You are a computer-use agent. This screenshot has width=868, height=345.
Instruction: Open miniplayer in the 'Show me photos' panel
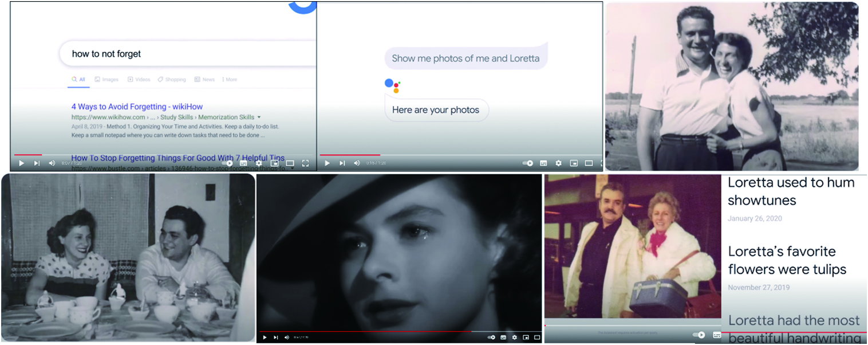[574, 163]
